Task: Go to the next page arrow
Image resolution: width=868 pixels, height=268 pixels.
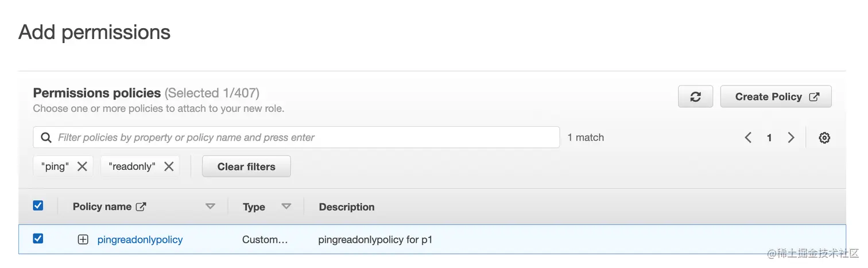Action: pyautogui.click(x=791, y=138)
